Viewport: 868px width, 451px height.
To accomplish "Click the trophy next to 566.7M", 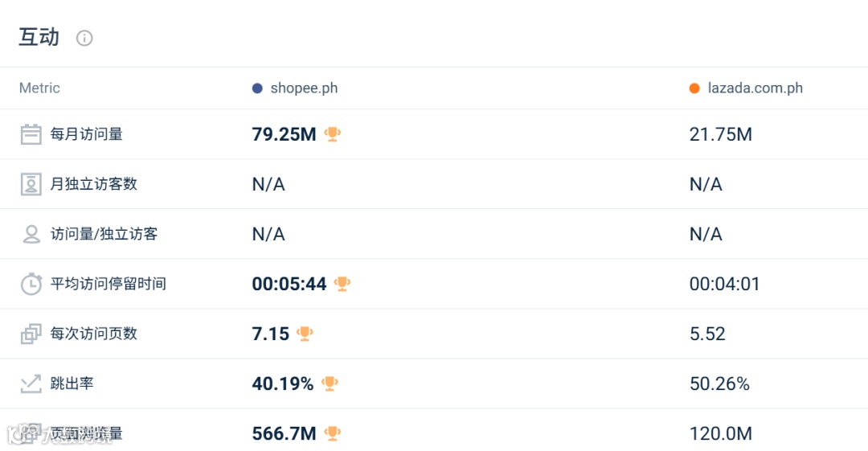I will 333,433.
